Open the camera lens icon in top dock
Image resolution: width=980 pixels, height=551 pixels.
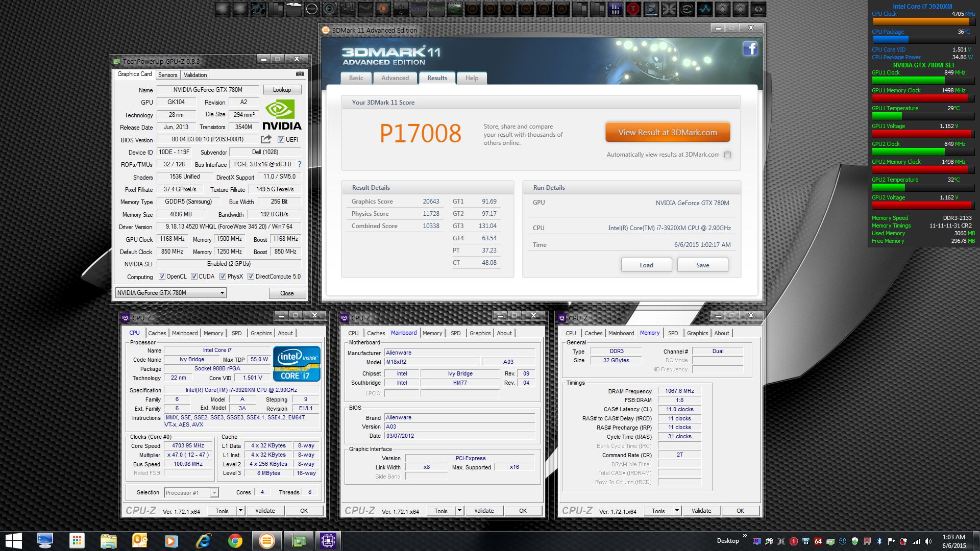[330, 9]
